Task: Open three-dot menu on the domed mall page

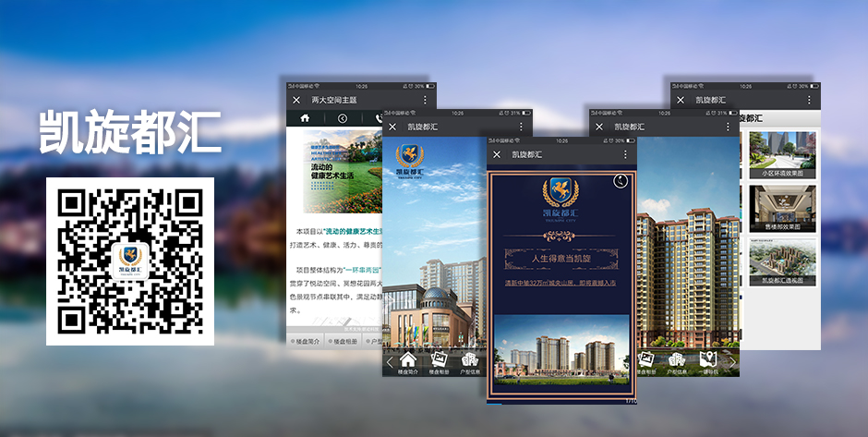Action: point(521,127)
